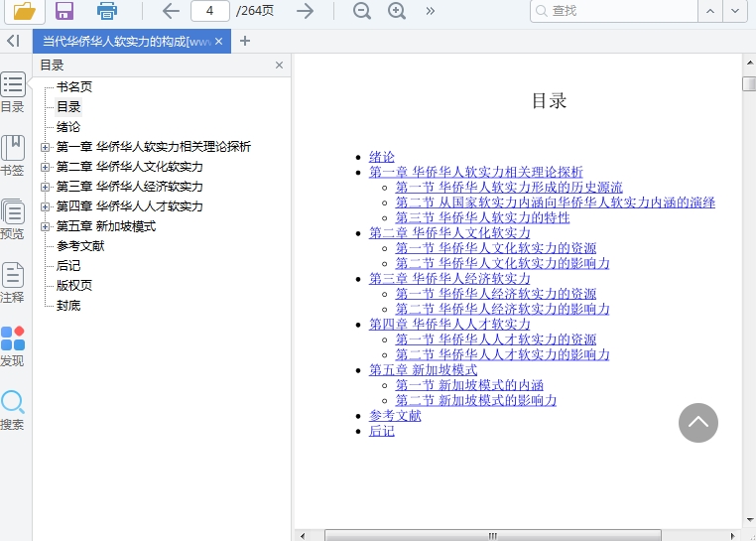Select 第五章 新加坡模式 in outline tree

pos(106,226)
